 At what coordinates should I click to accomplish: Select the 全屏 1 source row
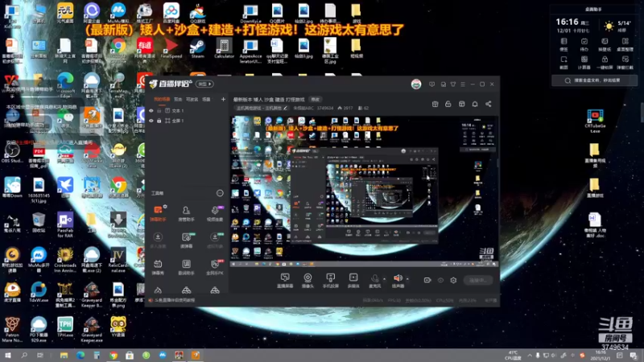pyautogui.click(x=187, y=121)
